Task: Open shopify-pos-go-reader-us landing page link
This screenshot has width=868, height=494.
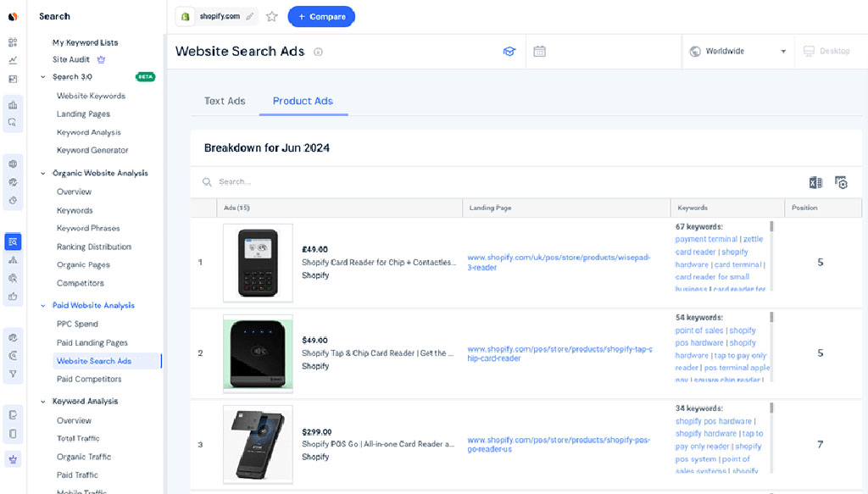Action: (x=559, y=444)
